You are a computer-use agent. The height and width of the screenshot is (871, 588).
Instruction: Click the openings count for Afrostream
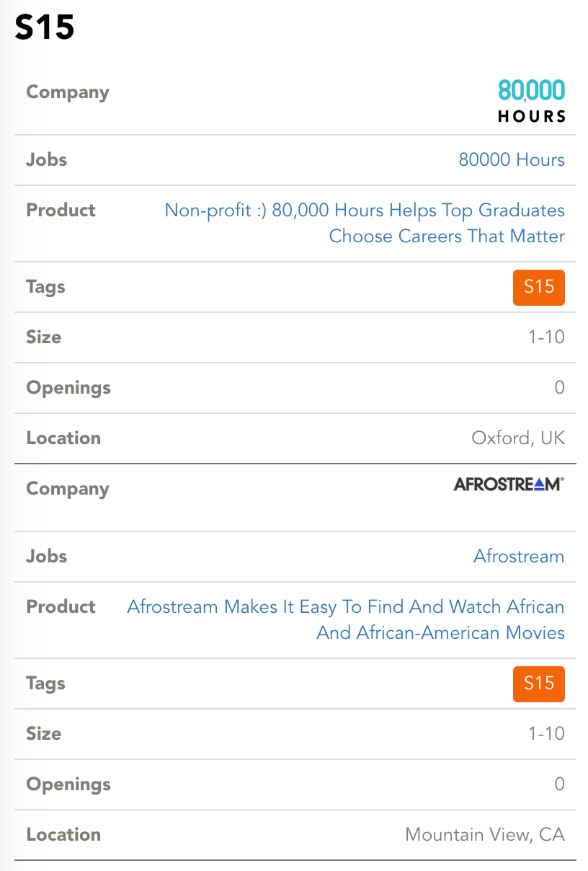(559, 784)
